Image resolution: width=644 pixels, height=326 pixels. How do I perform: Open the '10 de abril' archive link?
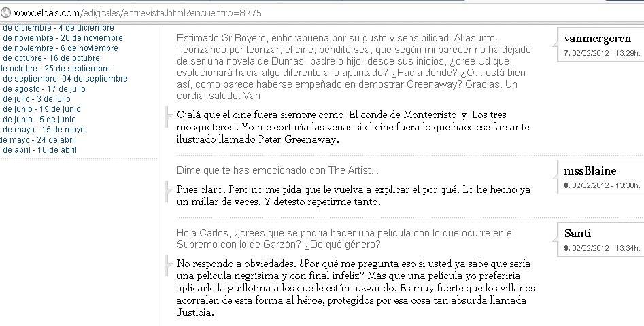(x=39, y=150)
